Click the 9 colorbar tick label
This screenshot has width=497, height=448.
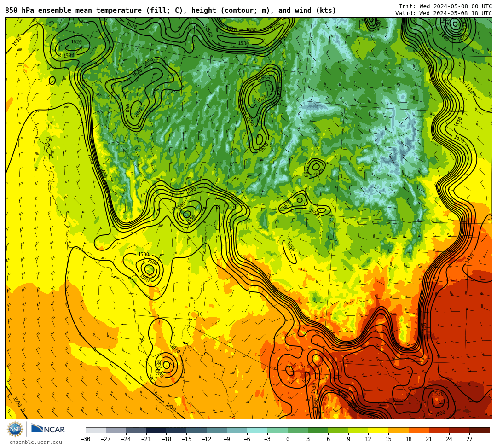tap(348, 439)
